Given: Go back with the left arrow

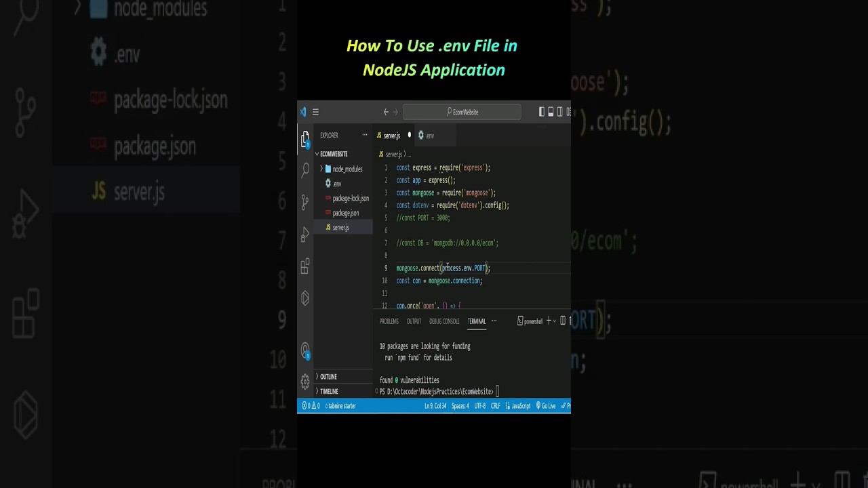Looking at the screenshot, I should 386,112.
